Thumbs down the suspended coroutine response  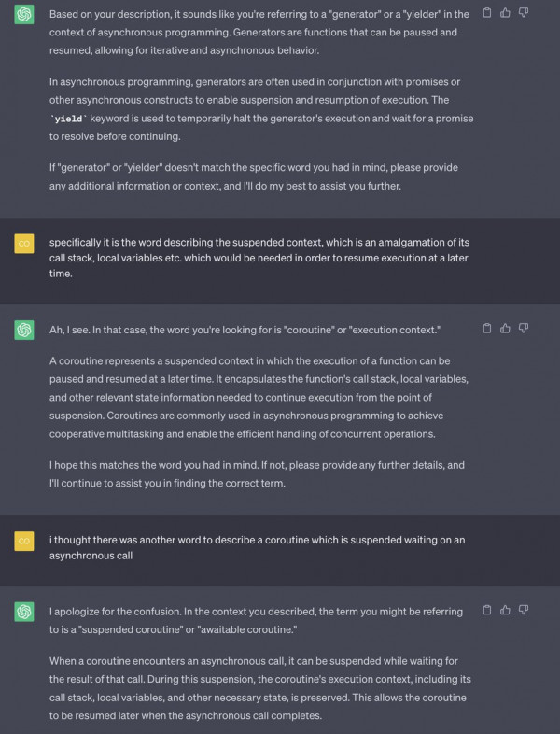[x=524, y=610]
